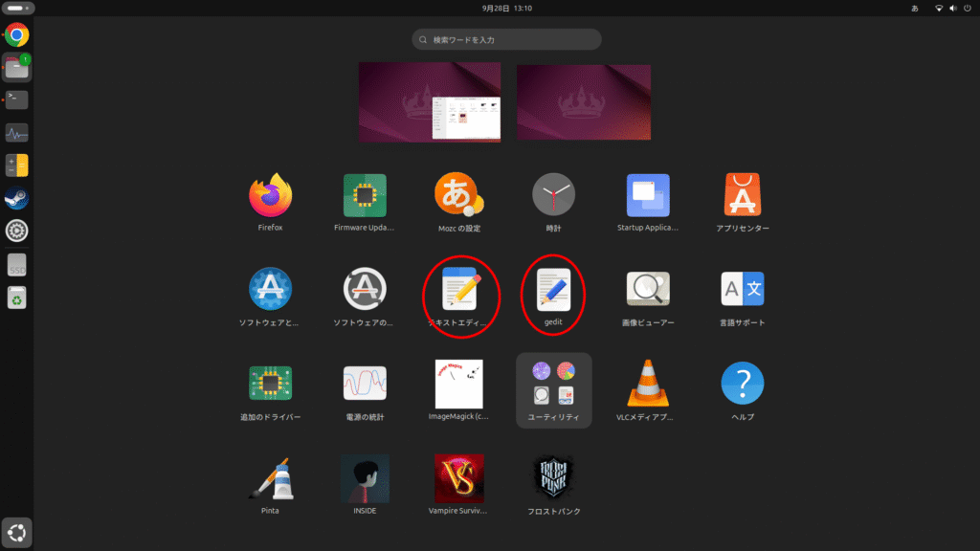Open Files manager in the dock

point(17,68)
